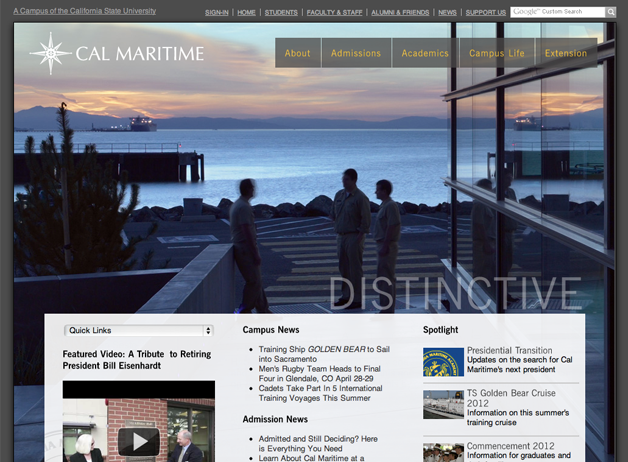This screenshot has height=462, width=628.
Task: Click the Presidential Transition seal thumbnail
Action: click(x=443, y=362)
